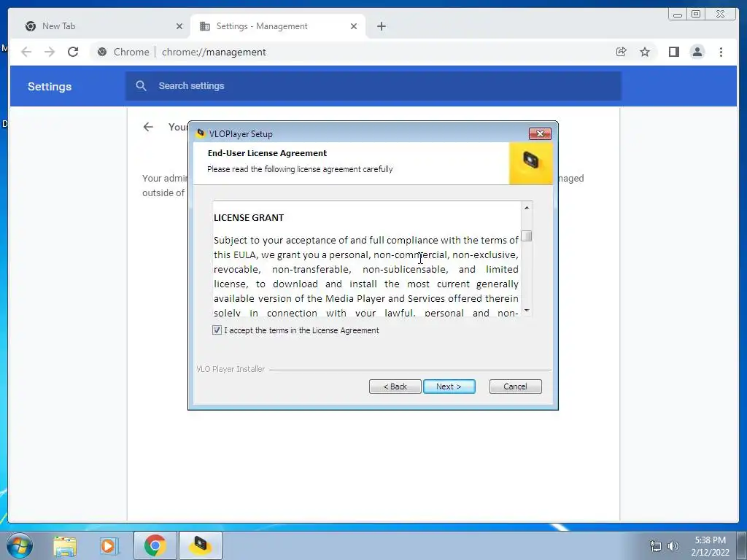The height and width of the screenshot is (560, 747).
Task: Click the Show desktop strip on the taskbar
Action: 743,545
